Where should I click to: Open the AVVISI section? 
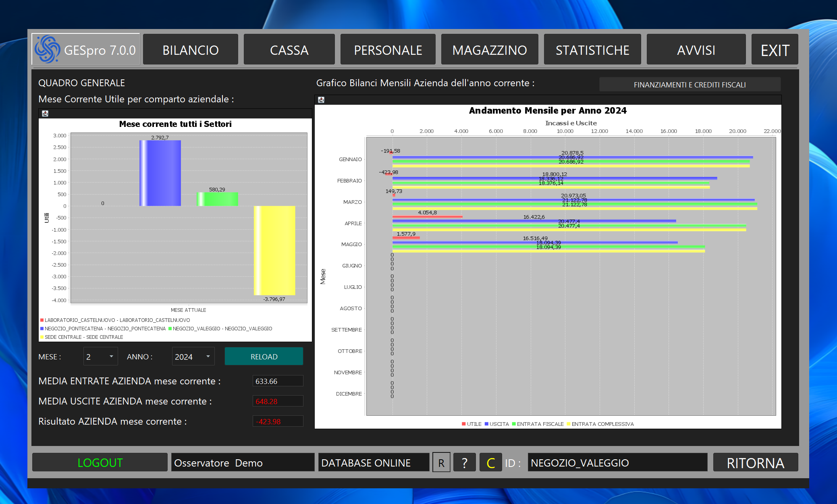click(x=696, y=49)
